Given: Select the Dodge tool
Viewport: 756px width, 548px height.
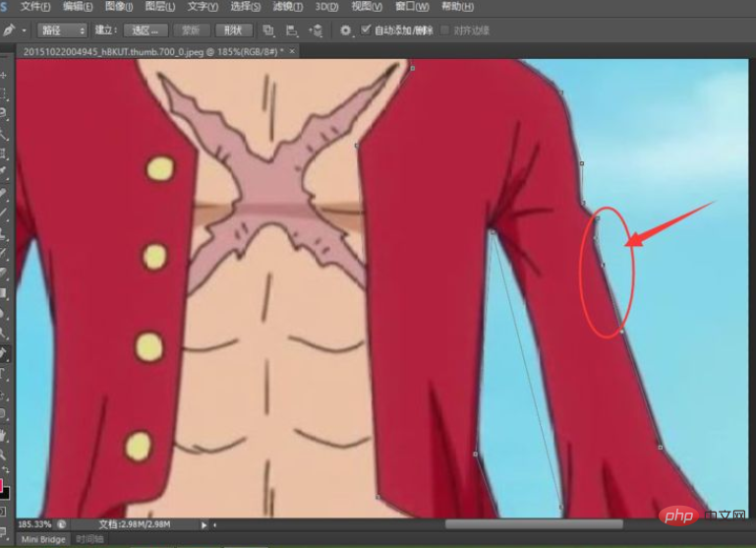Looking at the screenshot, I should click(x=3, y=333).
